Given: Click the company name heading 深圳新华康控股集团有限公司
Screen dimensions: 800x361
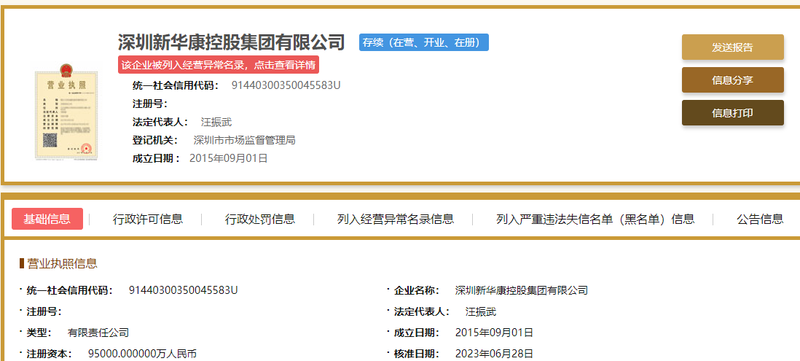Looking at the screenshot, I should point(232,42).
